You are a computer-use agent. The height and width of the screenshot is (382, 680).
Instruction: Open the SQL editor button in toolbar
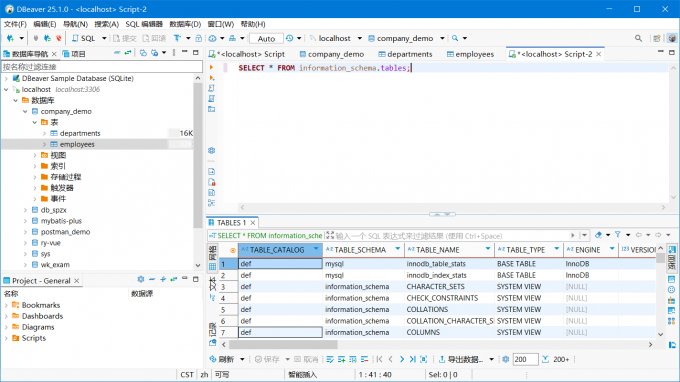point(84,38)
